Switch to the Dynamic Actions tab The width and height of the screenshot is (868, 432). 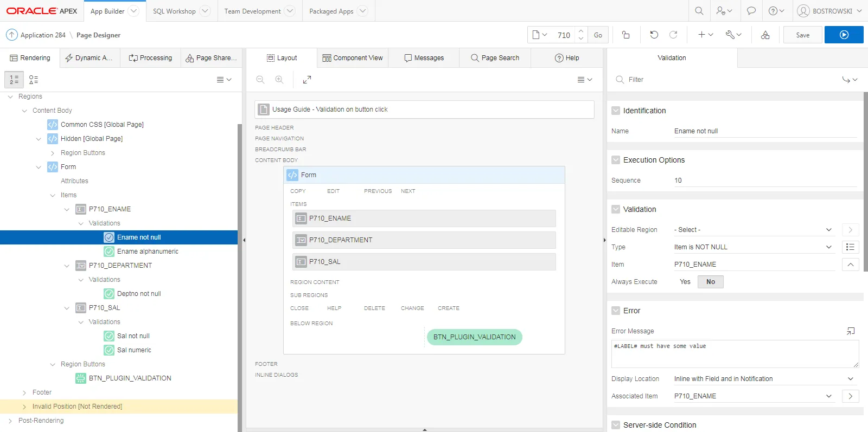pos(89,58)
